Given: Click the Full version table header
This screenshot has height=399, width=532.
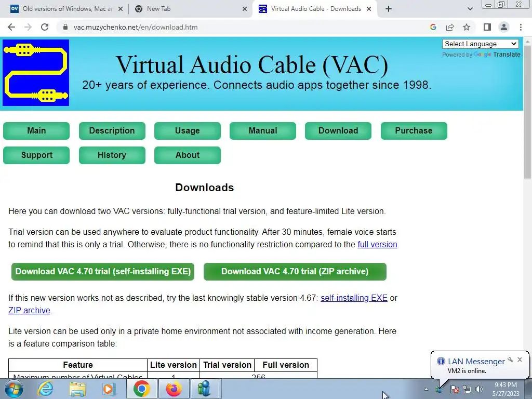Looking at the screenshot, I should (286, 365).
